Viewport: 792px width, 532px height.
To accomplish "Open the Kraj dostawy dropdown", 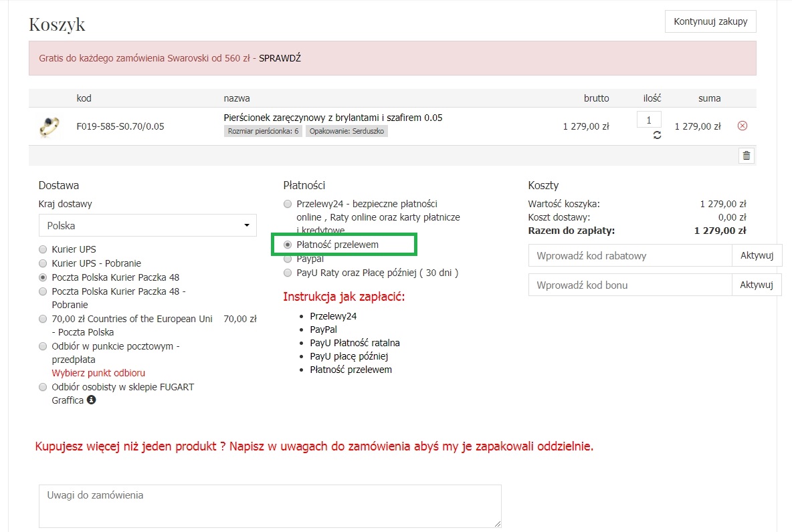I will (x=147, y=225).
